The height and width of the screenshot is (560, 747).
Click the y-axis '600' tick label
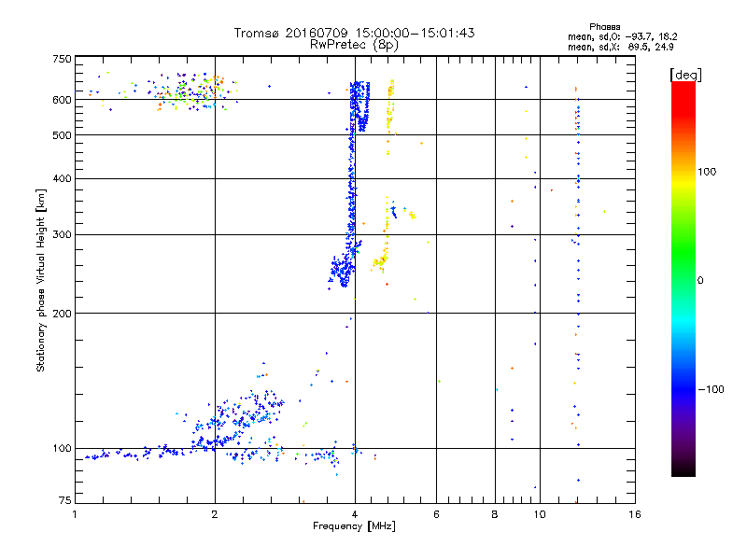tap(62, 100)
